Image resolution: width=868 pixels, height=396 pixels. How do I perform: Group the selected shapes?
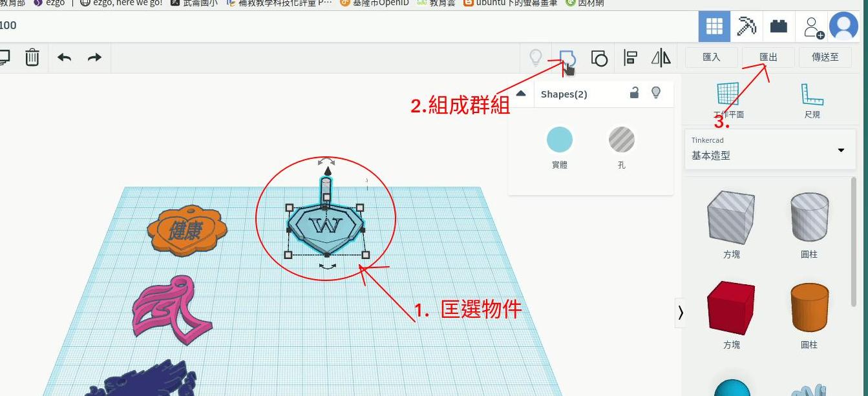point(567,58)
